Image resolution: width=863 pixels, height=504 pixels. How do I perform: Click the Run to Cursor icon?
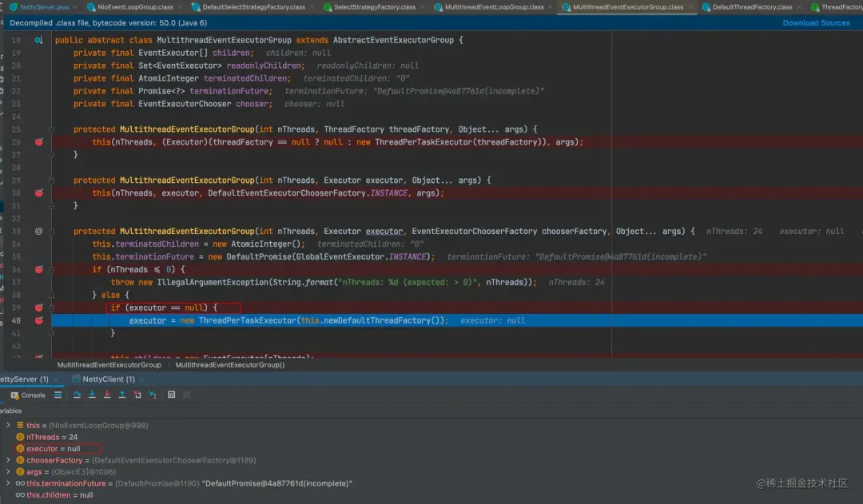(153, 395)
